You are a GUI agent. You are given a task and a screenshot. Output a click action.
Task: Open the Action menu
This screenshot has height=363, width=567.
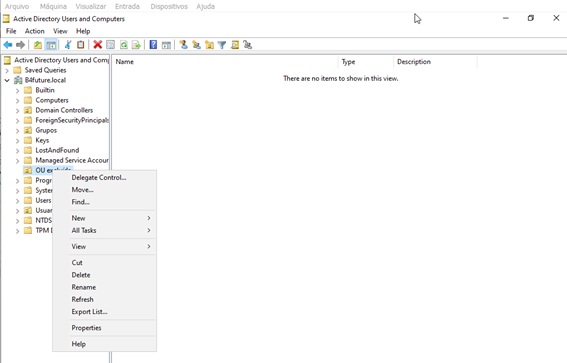35,31
